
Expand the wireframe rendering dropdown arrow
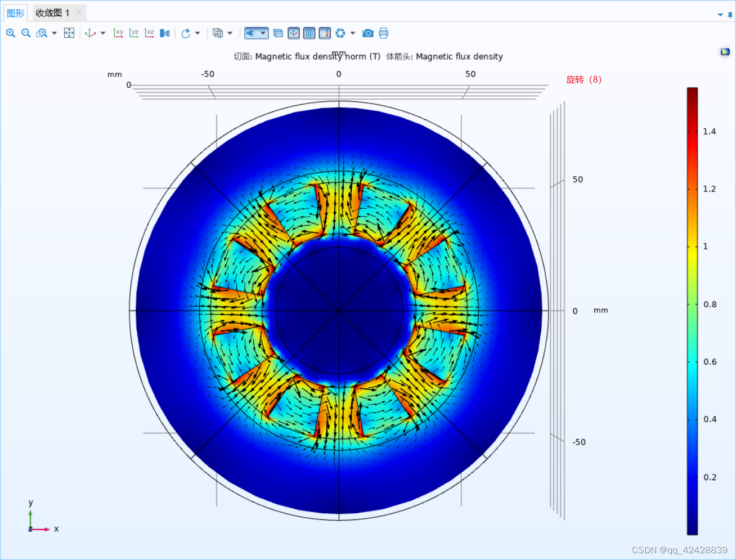[230, 33]
